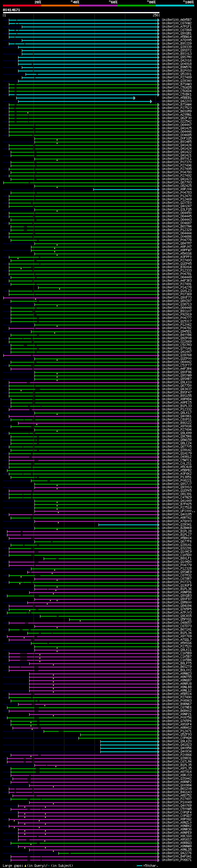Screen dimensions: 197x868
Task: Select the truncated label UniRef100_UPI000..
Action: [x=179, y=511]
